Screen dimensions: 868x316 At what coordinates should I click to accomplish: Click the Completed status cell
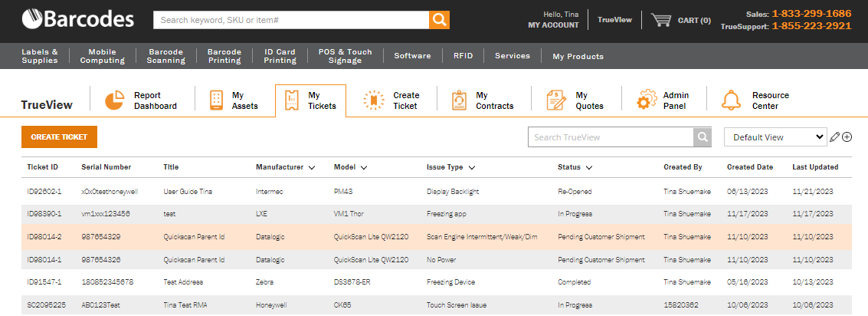click(574, 281)
